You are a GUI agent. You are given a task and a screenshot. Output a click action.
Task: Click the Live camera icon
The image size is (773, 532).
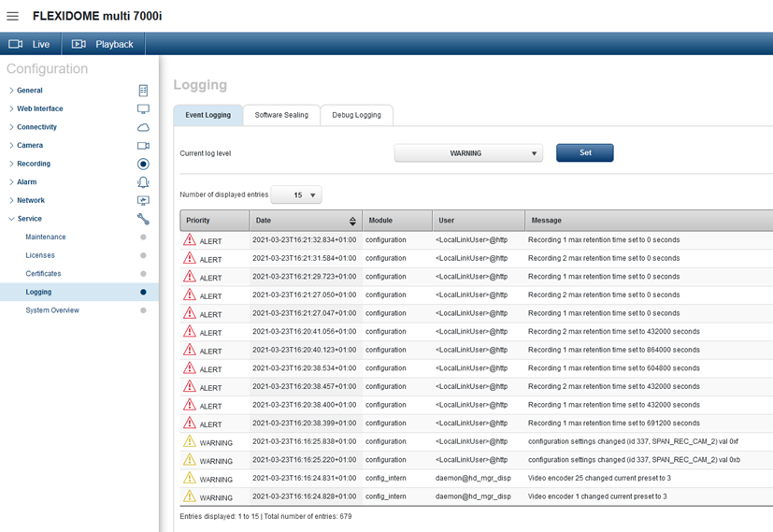[16, 44]
